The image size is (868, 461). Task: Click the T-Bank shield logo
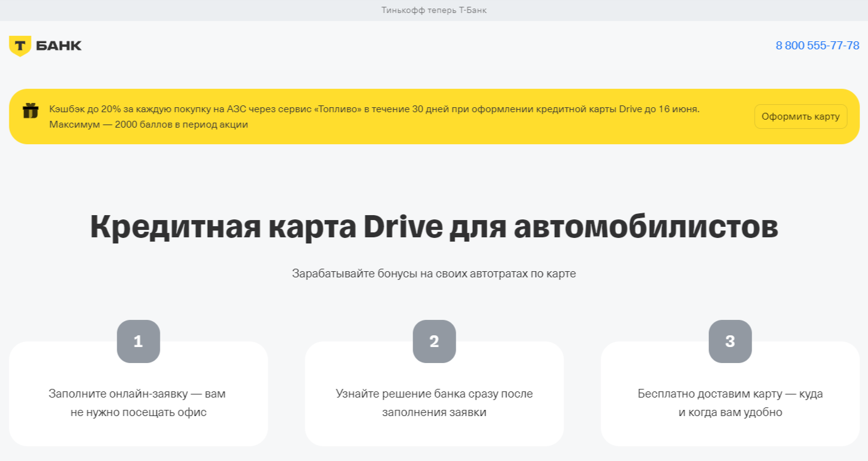20,46
